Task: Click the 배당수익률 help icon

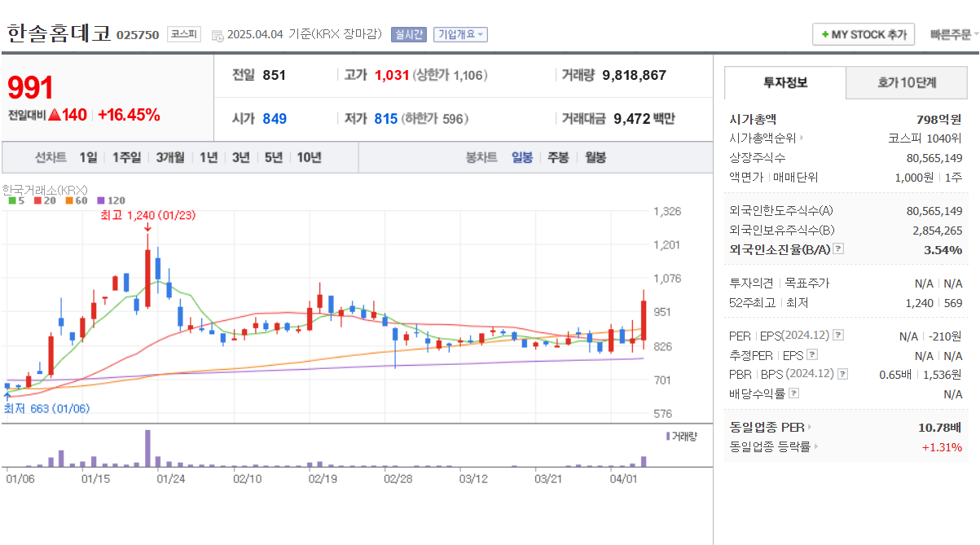Action: [793, 393]
